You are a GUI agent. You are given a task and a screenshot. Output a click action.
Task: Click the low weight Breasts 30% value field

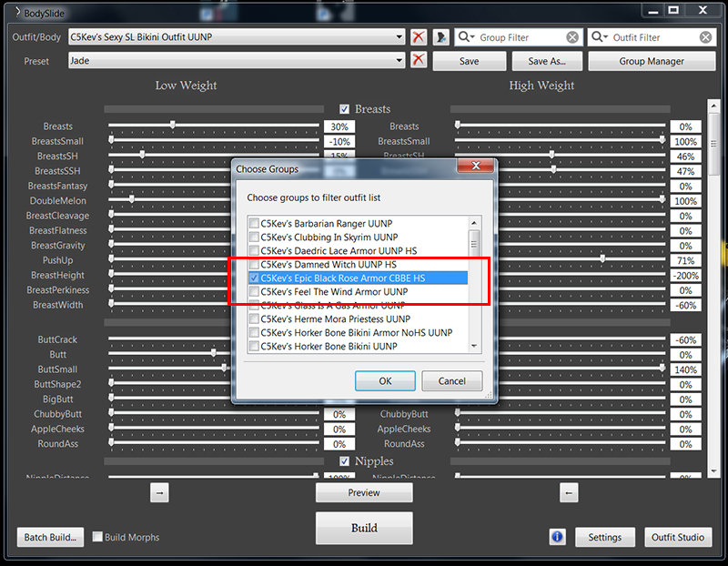[x=339, y=126]
